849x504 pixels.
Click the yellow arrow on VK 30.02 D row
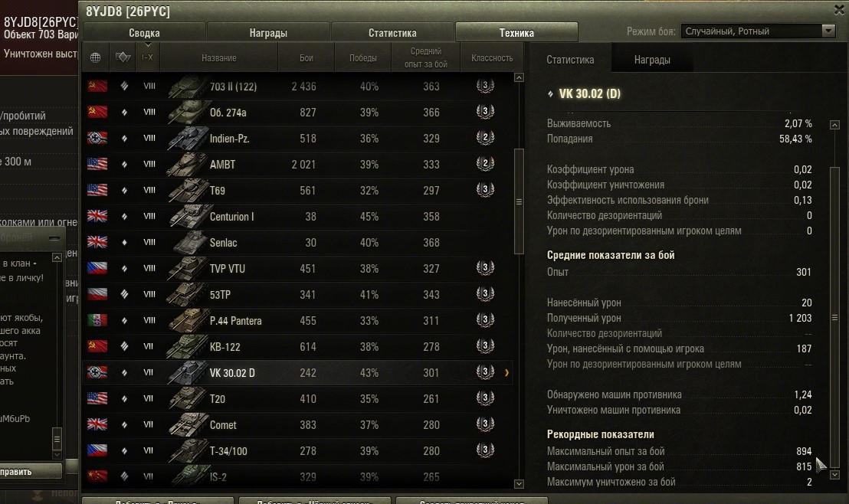click(x=506, y=372)
